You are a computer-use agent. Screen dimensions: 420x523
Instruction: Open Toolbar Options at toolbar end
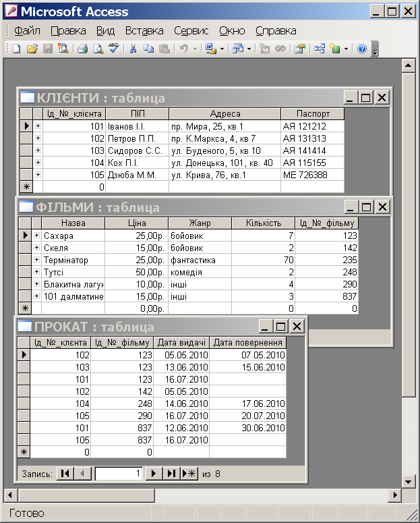coord(375,49)
